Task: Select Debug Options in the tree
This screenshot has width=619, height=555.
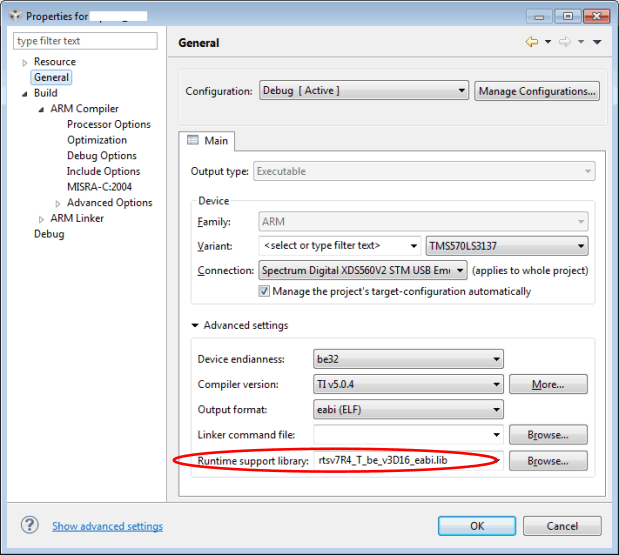Action: [102, 156]
